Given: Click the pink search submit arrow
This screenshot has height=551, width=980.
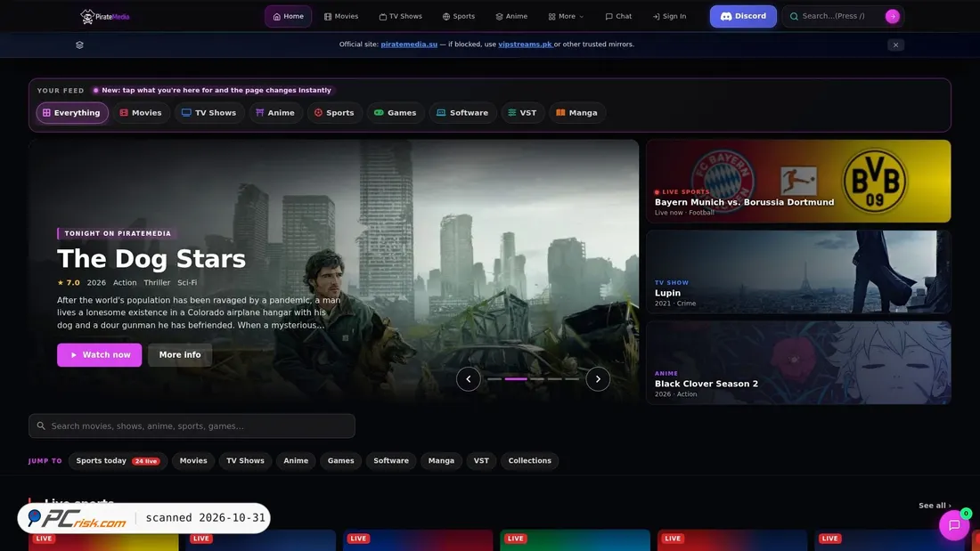Looking at the screenshot, I should [893, 16].
